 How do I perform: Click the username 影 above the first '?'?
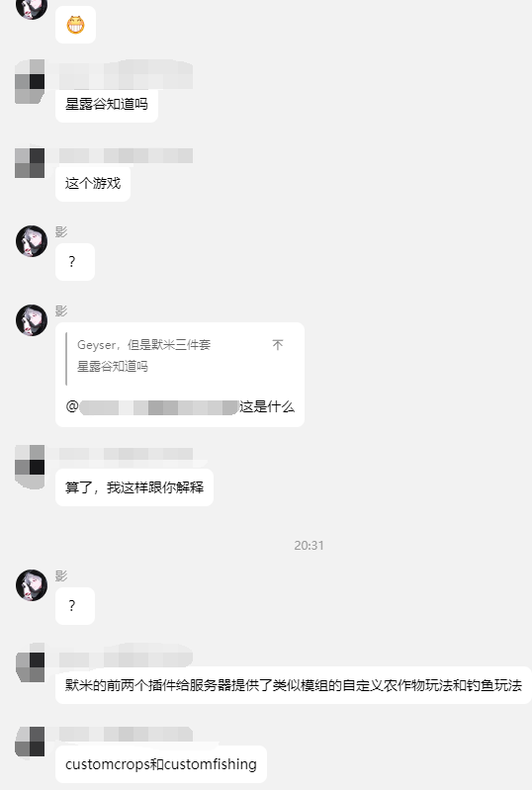pyautogui.click(x=61, y=231)
